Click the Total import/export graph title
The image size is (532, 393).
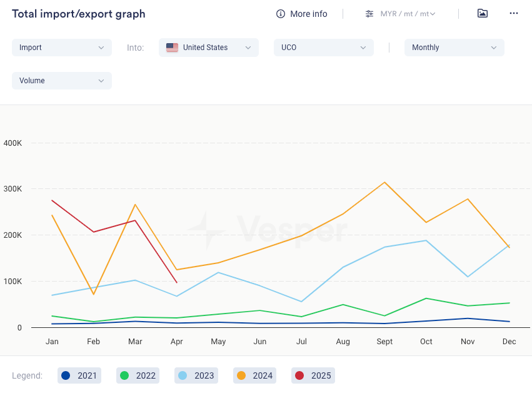pyautogui.click(x=79, y=14)
